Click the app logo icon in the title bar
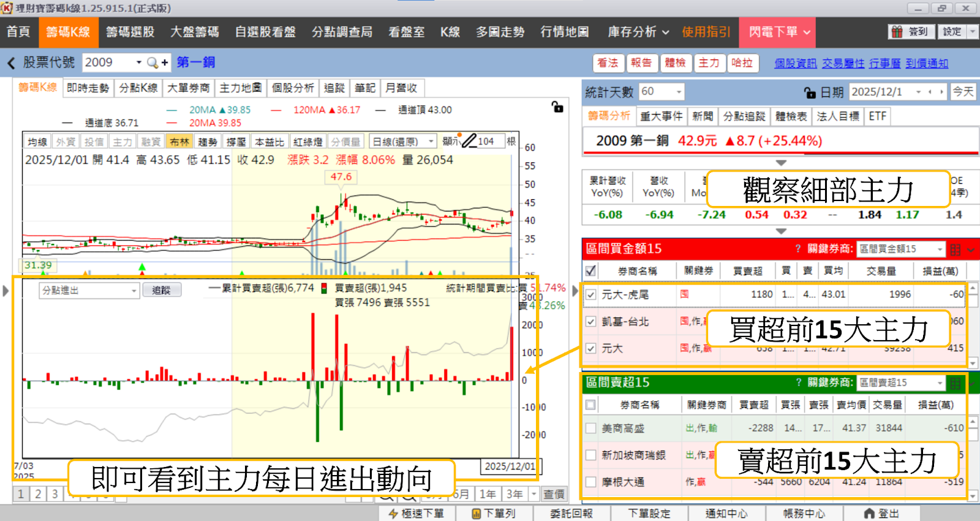980x521 pixels. coord(7,8)
